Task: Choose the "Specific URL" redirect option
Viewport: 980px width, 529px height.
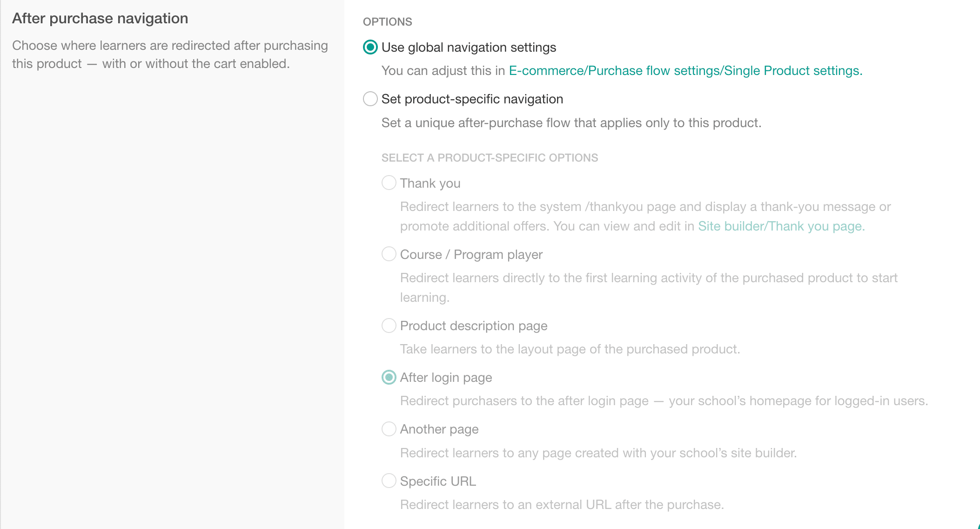Action: [389, 481]
